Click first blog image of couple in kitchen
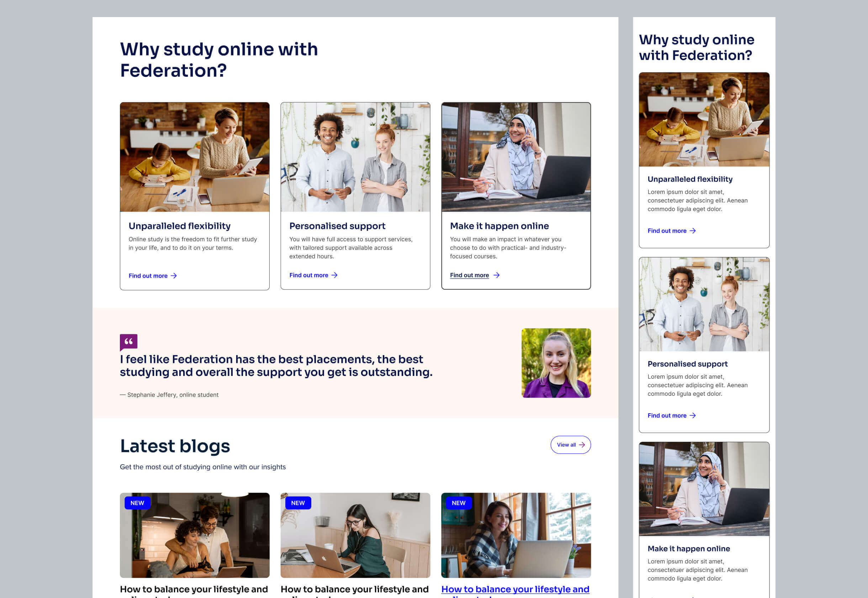 (x=195, y=535)
